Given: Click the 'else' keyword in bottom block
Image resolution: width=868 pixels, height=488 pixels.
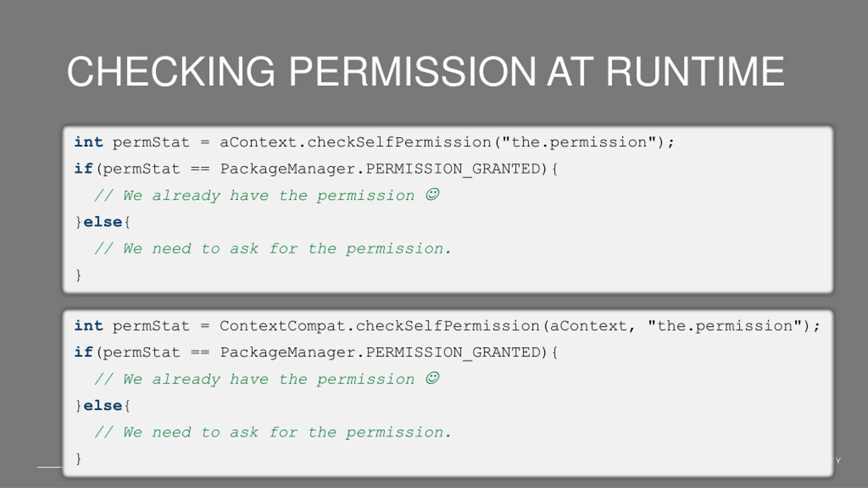Looking at the screenshot, I should 103,406.
